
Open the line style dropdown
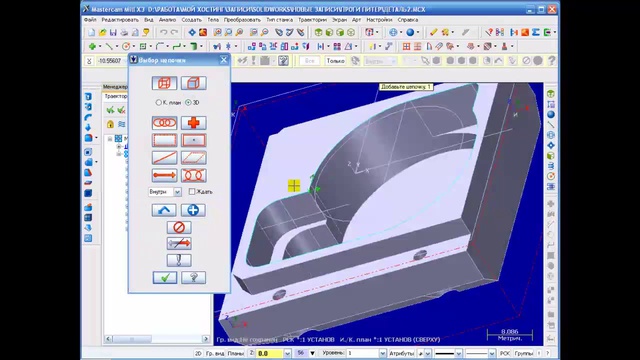click(x=458, y=353)
